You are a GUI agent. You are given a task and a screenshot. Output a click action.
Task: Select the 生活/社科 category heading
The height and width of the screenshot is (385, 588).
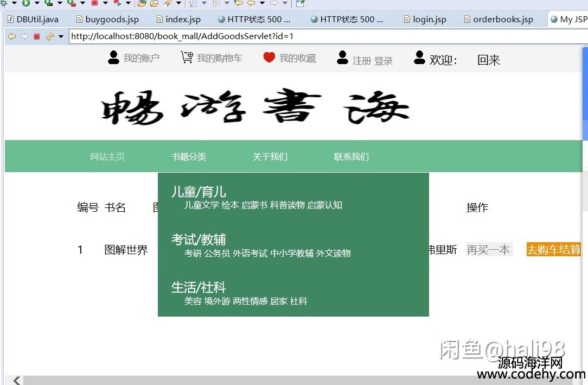click(x=199, y=287)
